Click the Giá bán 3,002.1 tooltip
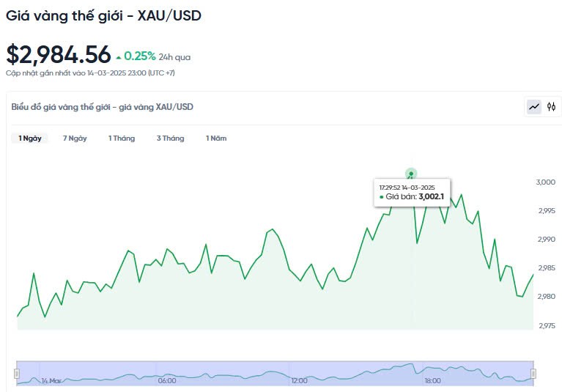 411,192
